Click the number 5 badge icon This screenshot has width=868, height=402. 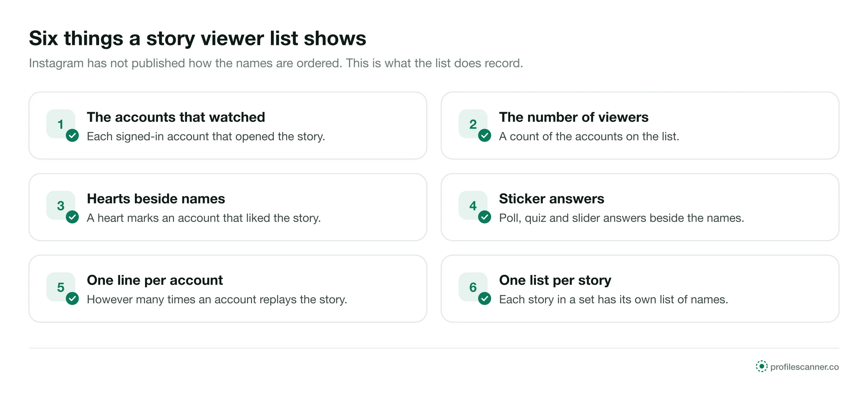coord(61,287)
